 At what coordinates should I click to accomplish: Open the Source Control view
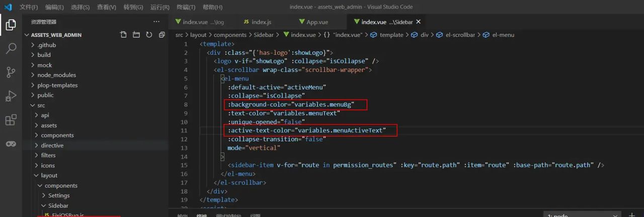click(x=11, y=72)
